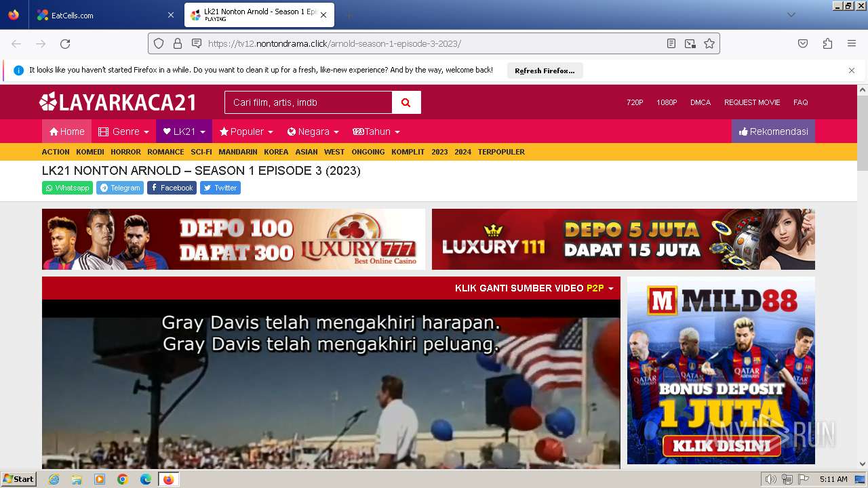This screenshot has width=868, height=488.
Task: Select the ONGOING category
Action: (x=368, y=152)
